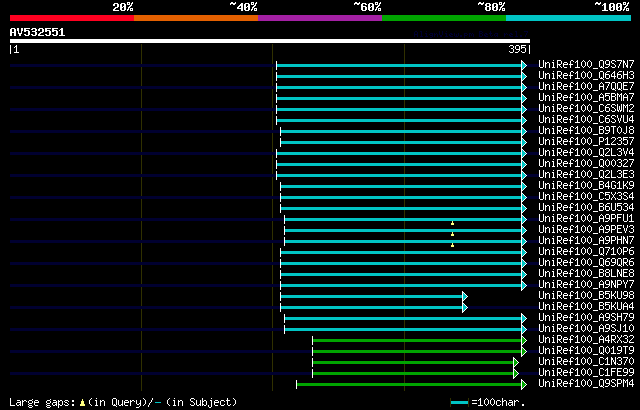Select UniRef100_B5KUA4 label
640x410 pixels.
(x=586, y=307)
